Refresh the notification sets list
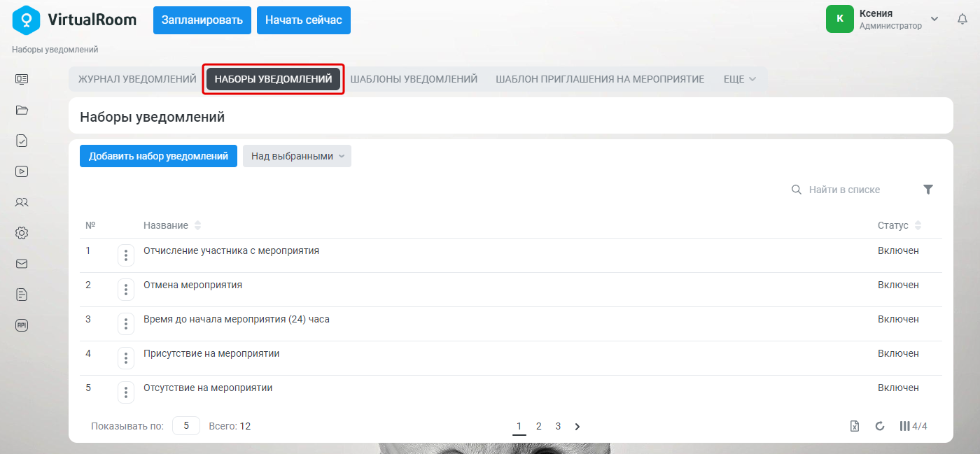 click(880, 426)
